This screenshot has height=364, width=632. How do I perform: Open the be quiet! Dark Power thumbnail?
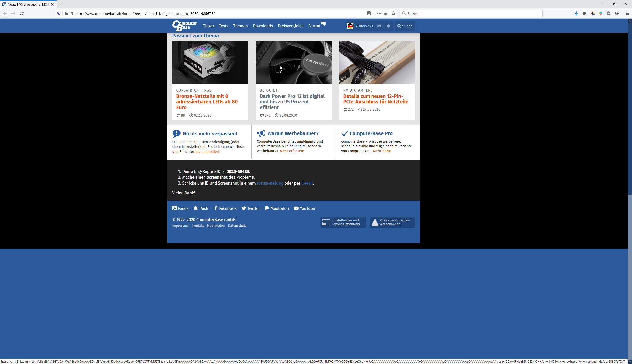(x=293, y=63)
